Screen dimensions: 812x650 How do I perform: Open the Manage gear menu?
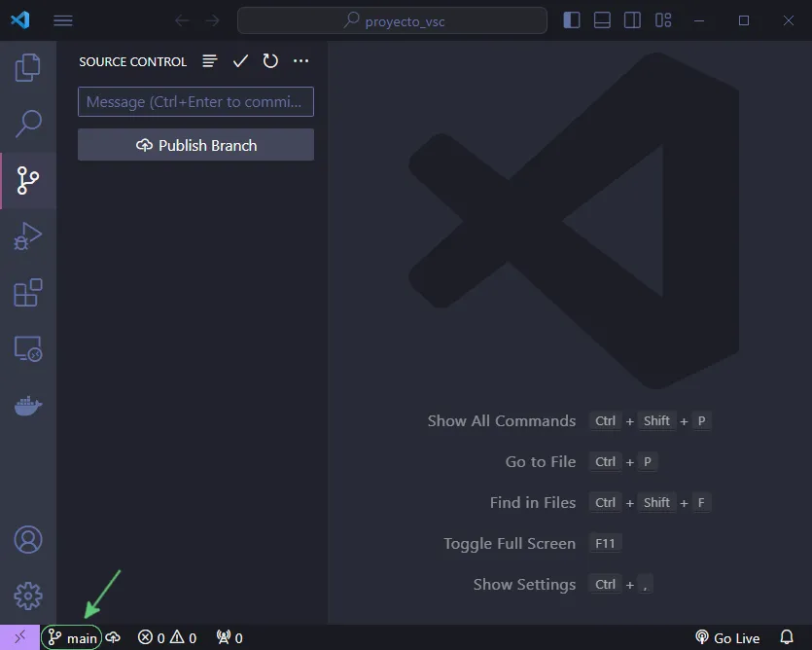pyautogui.click(x=28, y=595)
